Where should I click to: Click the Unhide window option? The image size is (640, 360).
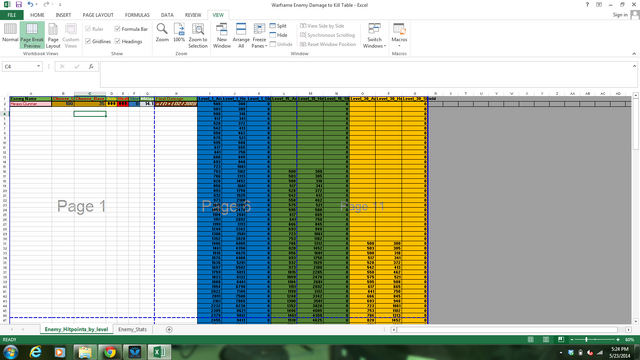tap(281, 44)
